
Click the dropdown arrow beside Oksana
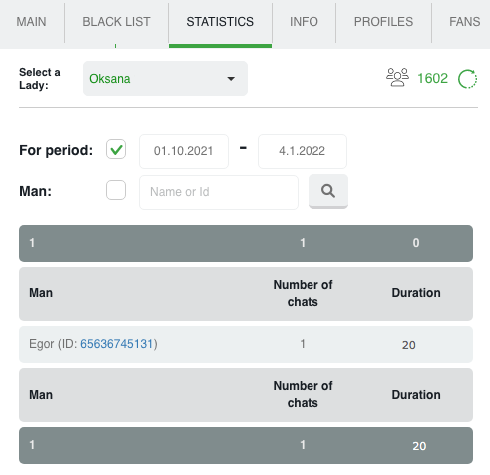click(231, 79)
